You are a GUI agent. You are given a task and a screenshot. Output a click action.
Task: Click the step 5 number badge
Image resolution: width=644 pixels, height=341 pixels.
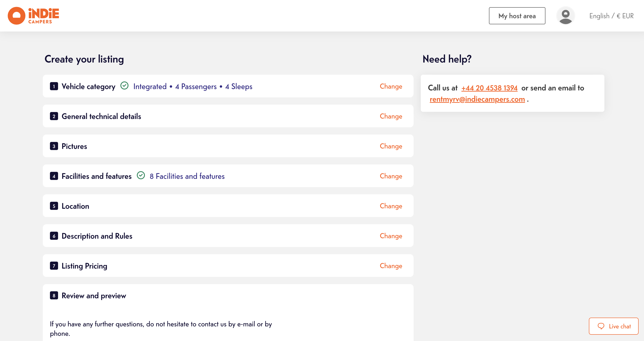54,206
